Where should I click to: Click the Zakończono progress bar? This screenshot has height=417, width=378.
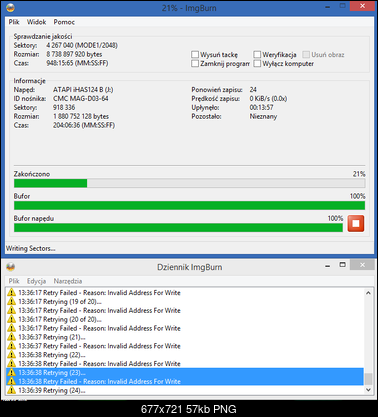(189, 183)
